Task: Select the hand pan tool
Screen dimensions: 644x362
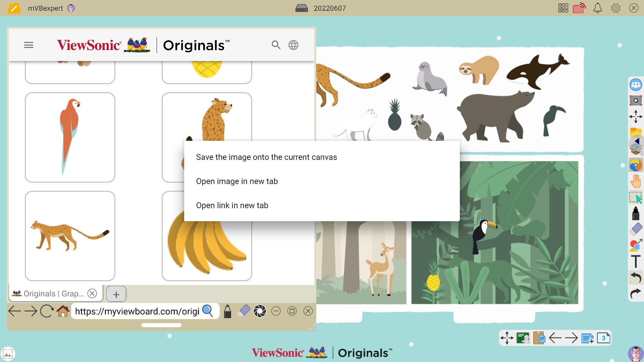Action: click(636, 181)
